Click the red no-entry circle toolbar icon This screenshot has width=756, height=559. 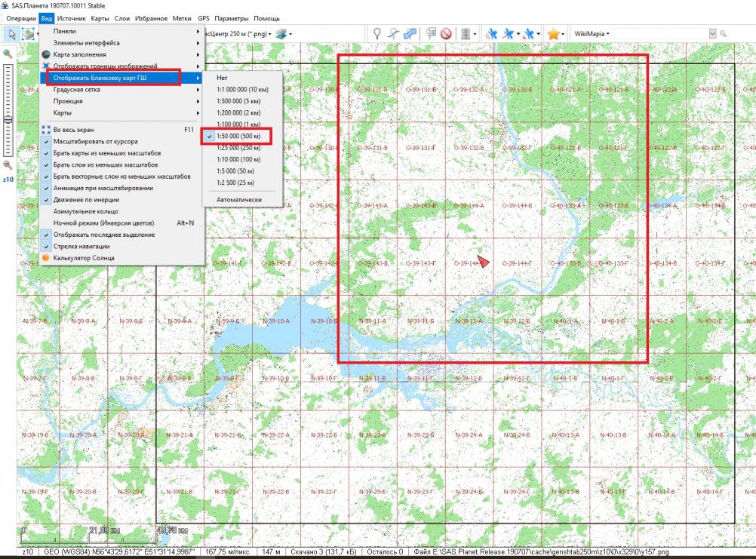point(446,34)
